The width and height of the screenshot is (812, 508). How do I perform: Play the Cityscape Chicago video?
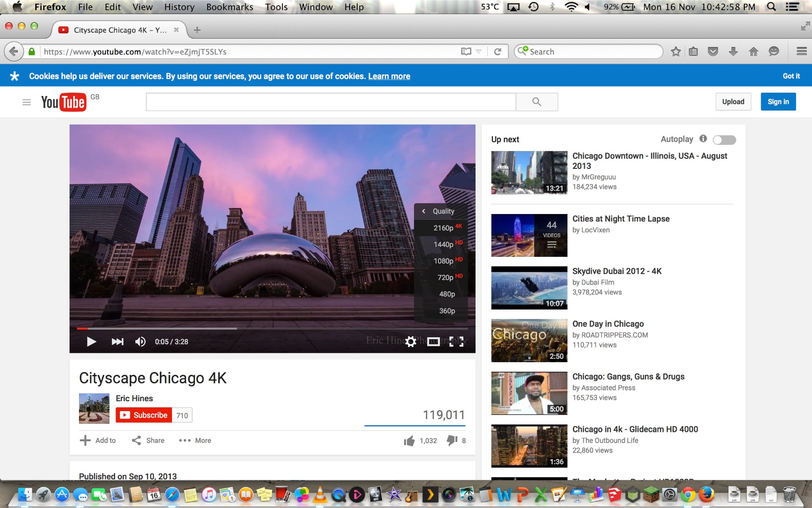[91, 341]
